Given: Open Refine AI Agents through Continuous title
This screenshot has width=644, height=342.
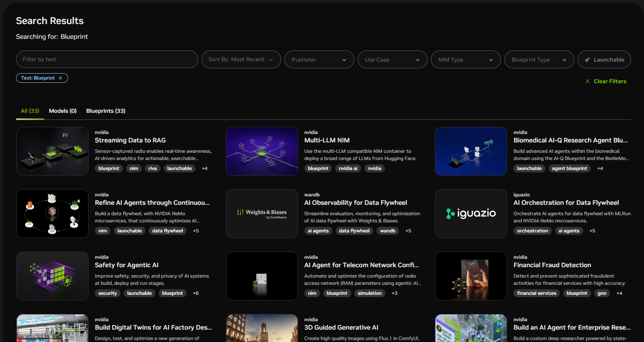Looking at the screenshot, I should pyautogui.click(x=152, y=203).
